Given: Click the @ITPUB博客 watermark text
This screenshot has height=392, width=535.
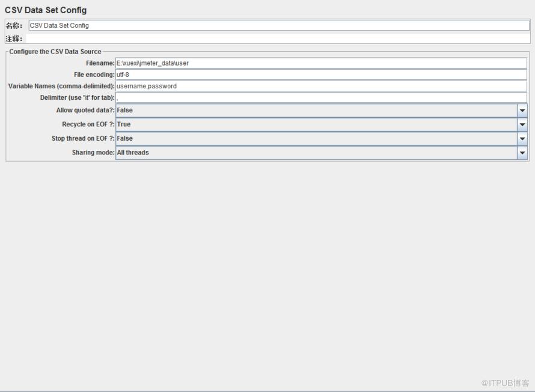Looking at the screenshot, I should coord(505,383).
